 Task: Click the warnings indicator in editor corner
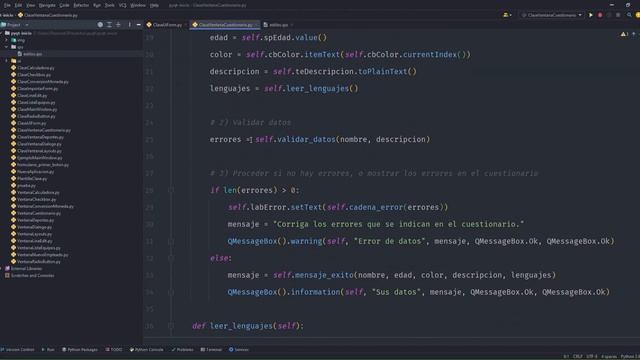(x=624, y=34)
